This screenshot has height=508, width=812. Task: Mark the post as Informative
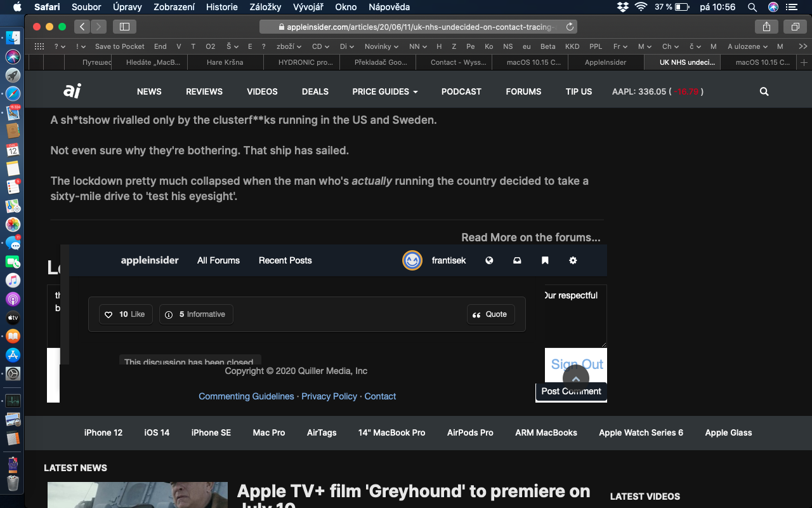coord(196,314)
